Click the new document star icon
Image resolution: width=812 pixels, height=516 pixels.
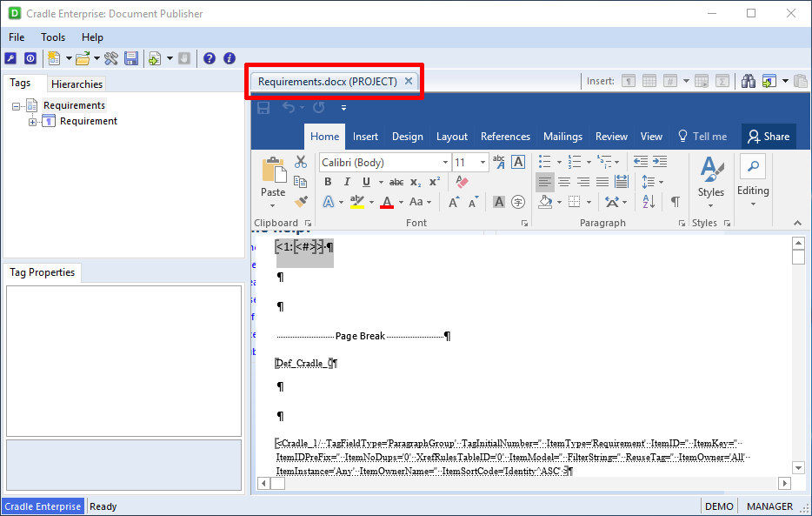[x=54, y=58]
